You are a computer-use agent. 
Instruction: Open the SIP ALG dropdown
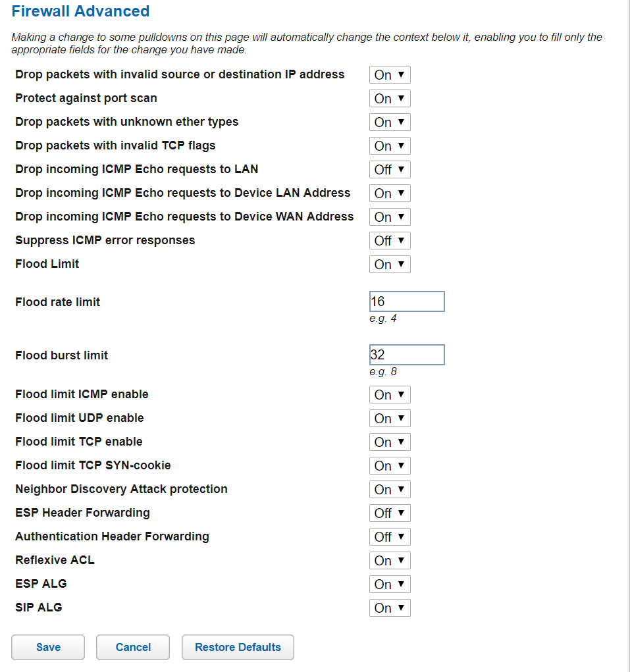tap(389, 607)
